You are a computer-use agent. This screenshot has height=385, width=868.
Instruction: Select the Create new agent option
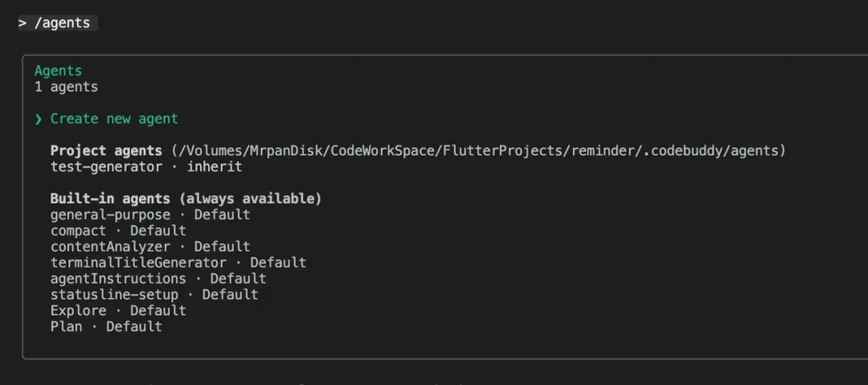click(114, 119)
